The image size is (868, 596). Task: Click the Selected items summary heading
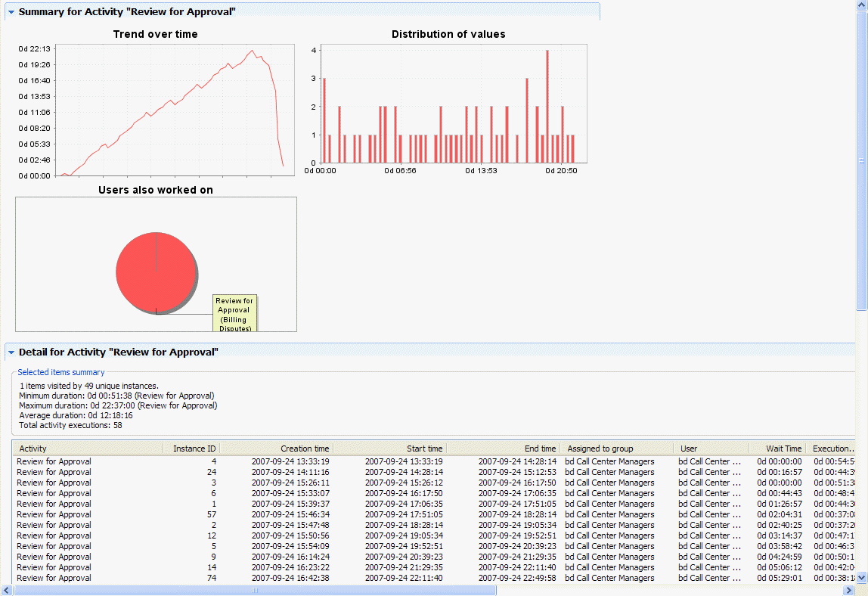pos(61,372)
